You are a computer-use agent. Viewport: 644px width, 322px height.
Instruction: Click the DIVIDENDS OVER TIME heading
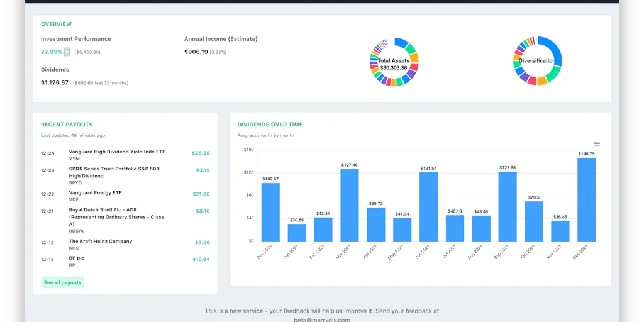coord(270,125)
